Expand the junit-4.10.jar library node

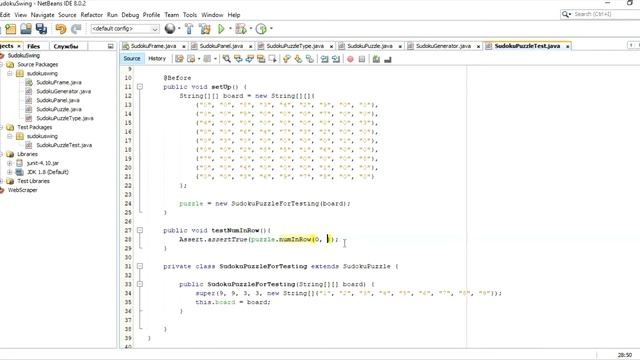pyautogui.click(x=9, y=163)
